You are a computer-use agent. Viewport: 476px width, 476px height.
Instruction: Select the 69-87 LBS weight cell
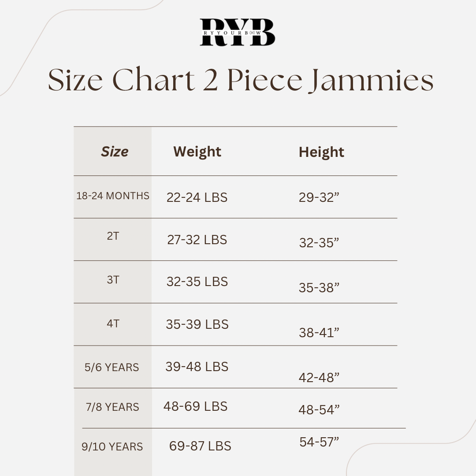(x=200, y=446)
